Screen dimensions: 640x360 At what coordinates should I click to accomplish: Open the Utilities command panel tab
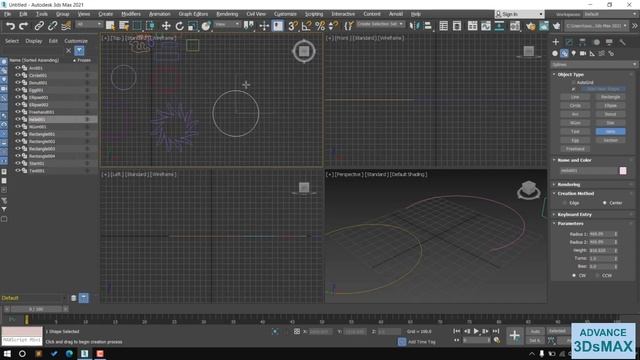(x=622, y=42)
